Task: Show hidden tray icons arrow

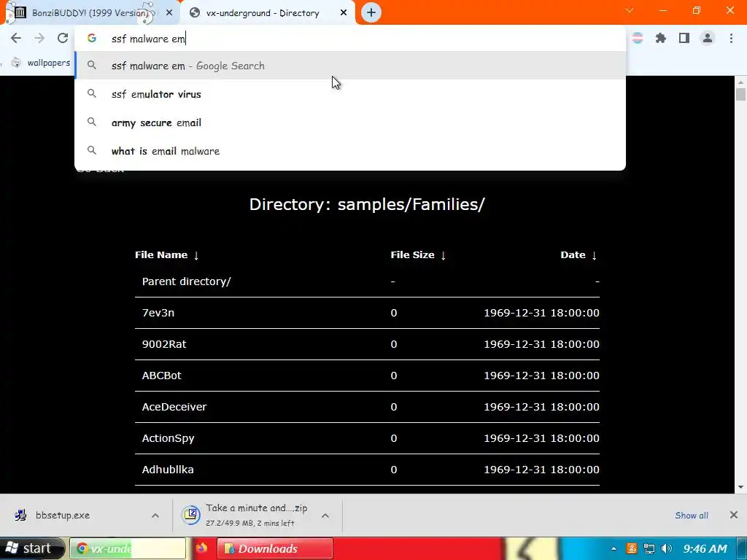Action: 614,549
